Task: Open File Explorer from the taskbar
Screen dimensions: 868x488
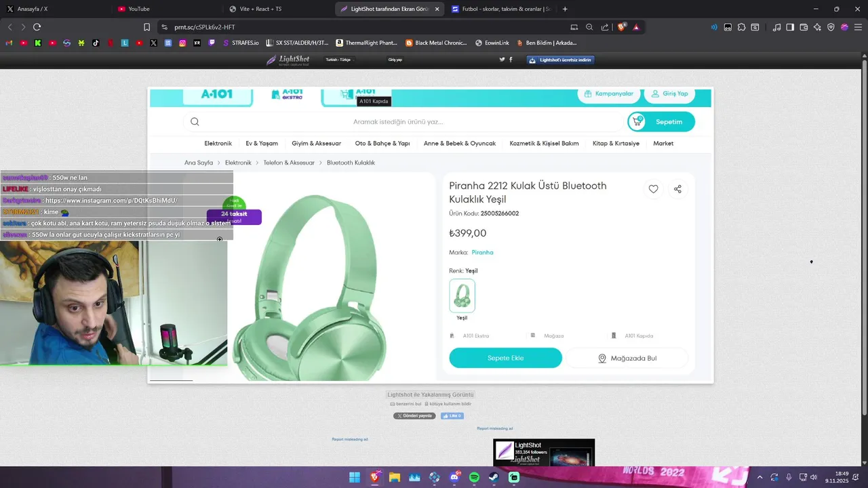Action: click(394, 477)
